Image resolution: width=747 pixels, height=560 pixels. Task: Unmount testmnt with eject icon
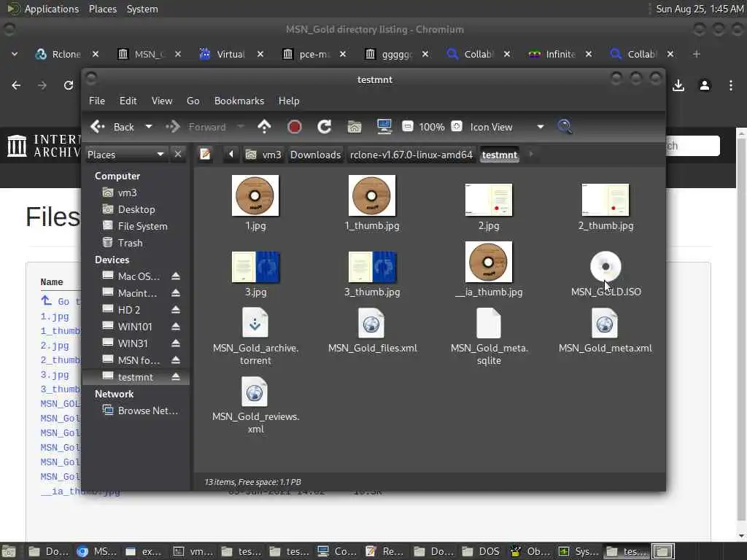176,377
